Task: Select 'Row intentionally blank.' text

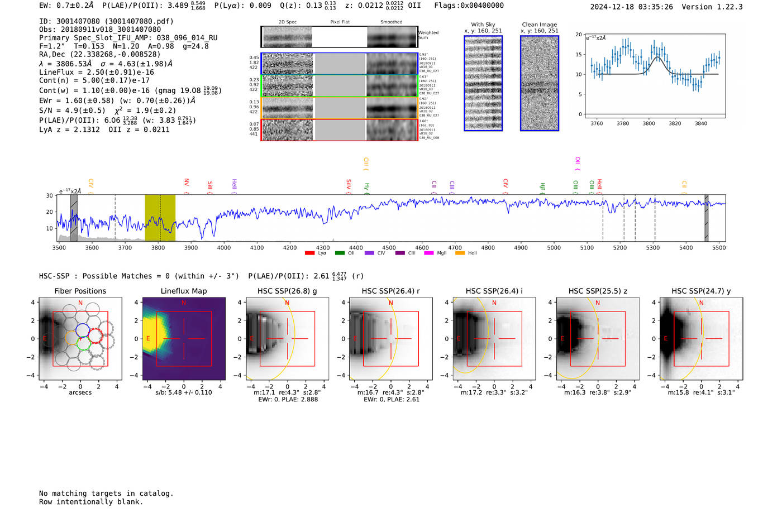Action: [x=91, y=502]
